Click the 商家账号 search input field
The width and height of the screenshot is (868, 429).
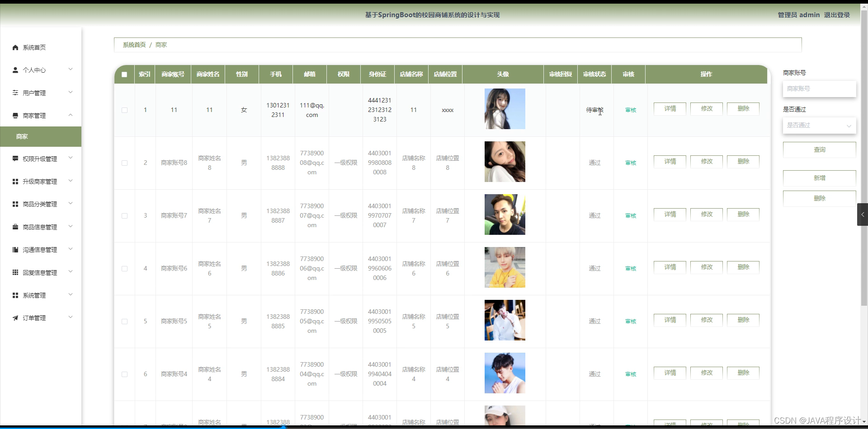pos(819,89)
